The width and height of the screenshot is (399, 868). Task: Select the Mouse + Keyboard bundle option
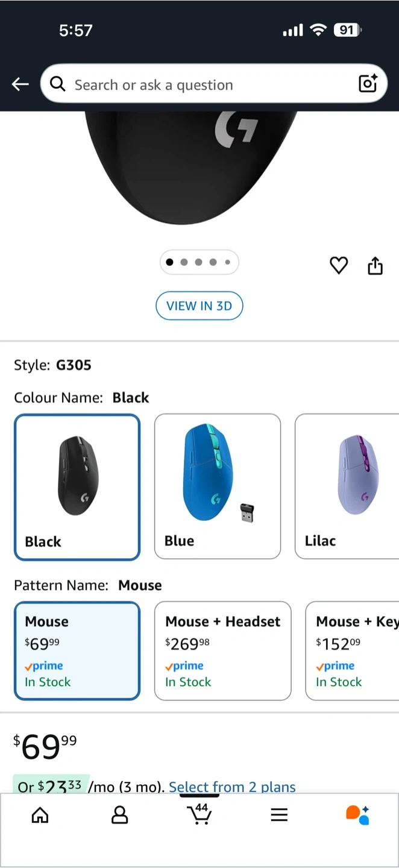[353, 651]
